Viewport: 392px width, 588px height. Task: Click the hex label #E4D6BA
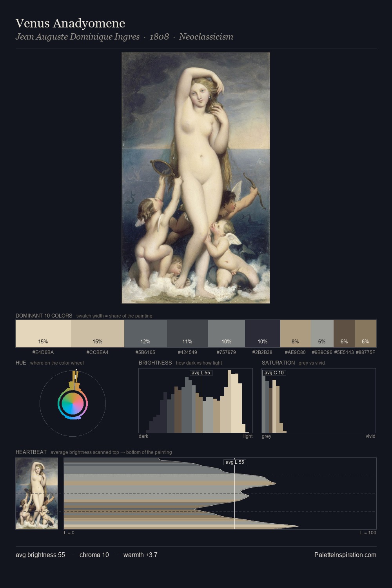click(x=43, y=352)
